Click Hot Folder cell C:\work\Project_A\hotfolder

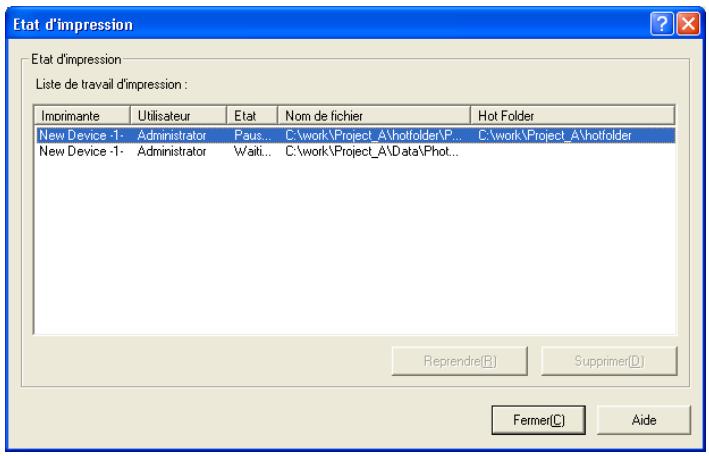click(555, 135)
